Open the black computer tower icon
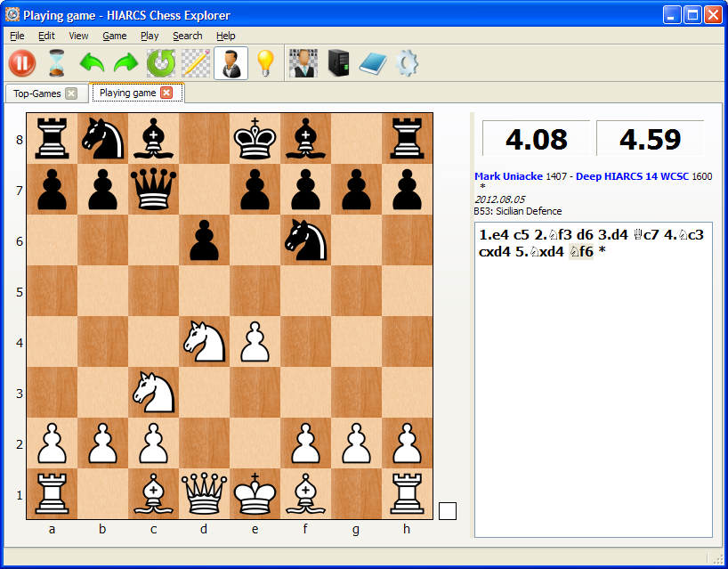Screen dimensions: 728x569 (338, 63)
